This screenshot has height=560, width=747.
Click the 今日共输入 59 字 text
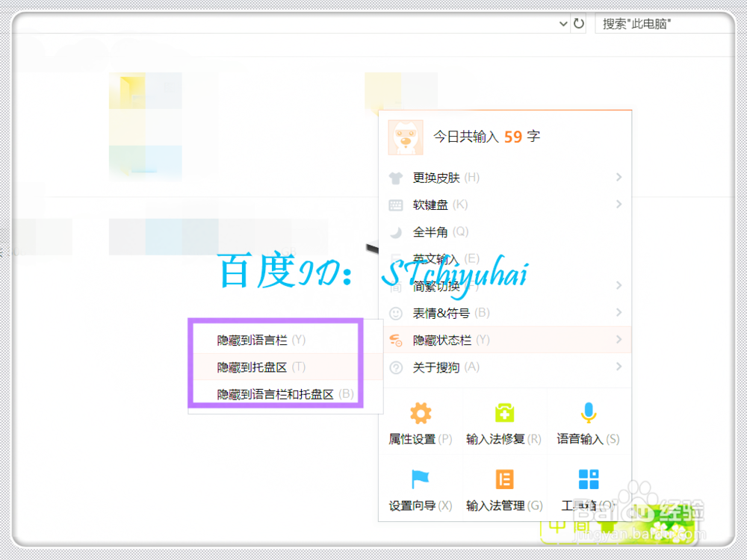486,137
